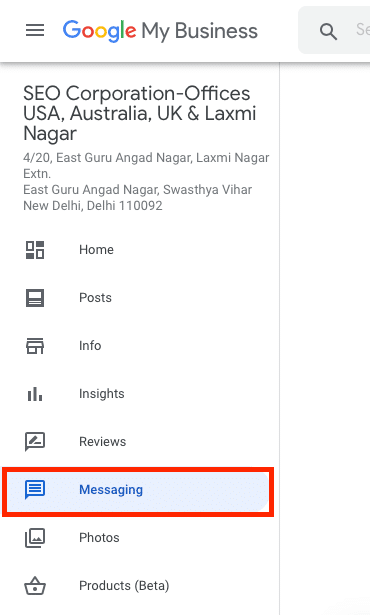
Task: Open the Home menu item
Action: click(96, 250)
